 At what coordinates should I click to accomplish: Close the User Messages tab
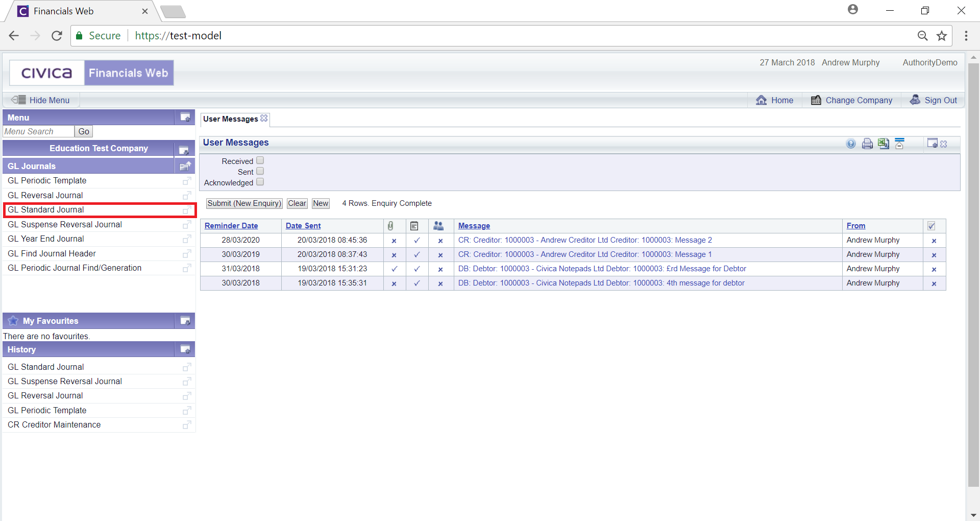click(x=264, y=118)
